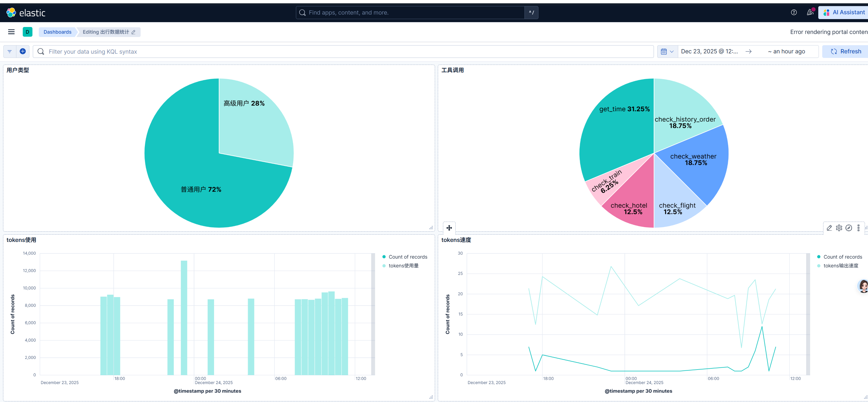Open the newsfeed notifications icon
Screen dimensions: 868x402
coord(810,12)
